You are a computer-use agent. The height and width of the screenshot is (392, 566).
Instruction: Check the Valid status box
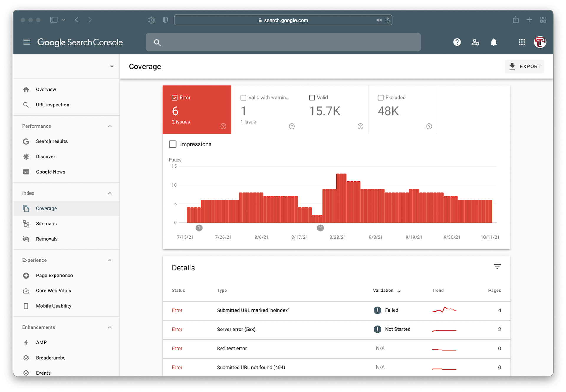(x=312, y=98)
